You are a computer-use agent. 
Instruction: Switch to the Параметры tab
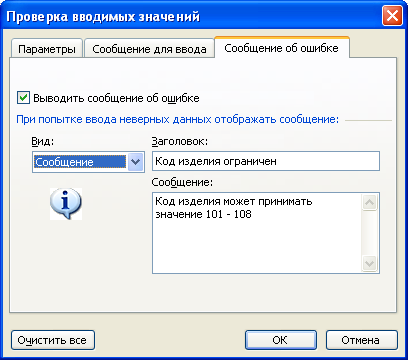click(47, 49)
